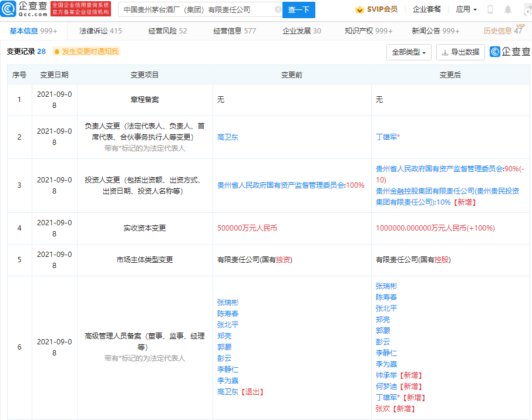This screenshot has height=420, width=532.
Task: Open 高卫东 link in row 2 变更前
Action: point(228,137)
